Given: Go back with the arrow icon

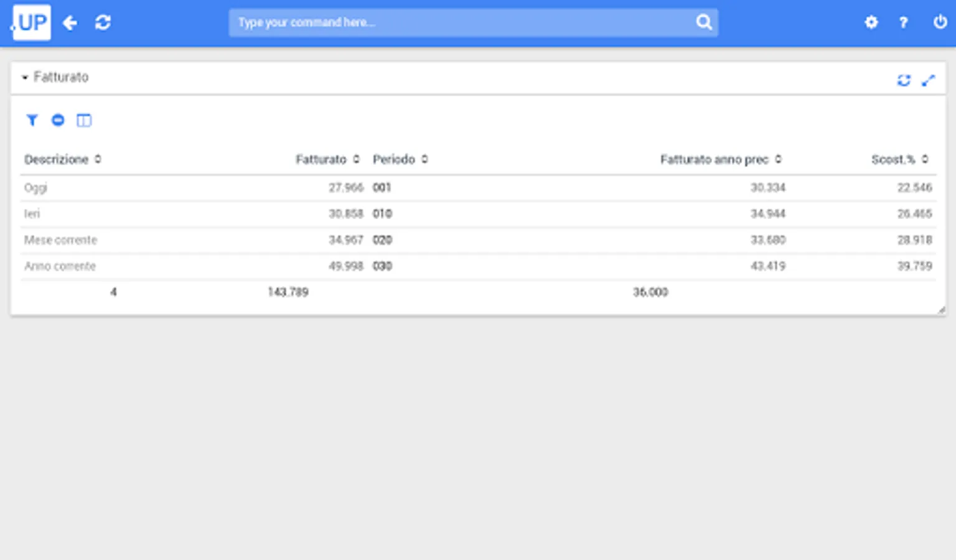Looking at the screenshot, I should [70, 23].
